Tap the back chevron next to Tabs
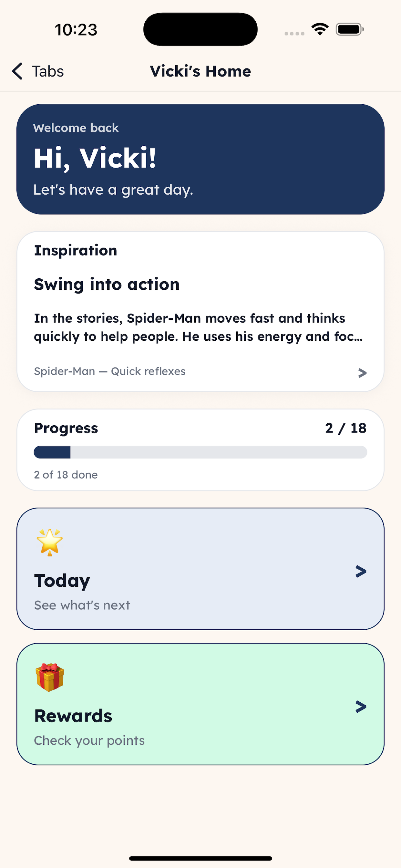This screenshot has height=868, width=401. tap(17, 71)
